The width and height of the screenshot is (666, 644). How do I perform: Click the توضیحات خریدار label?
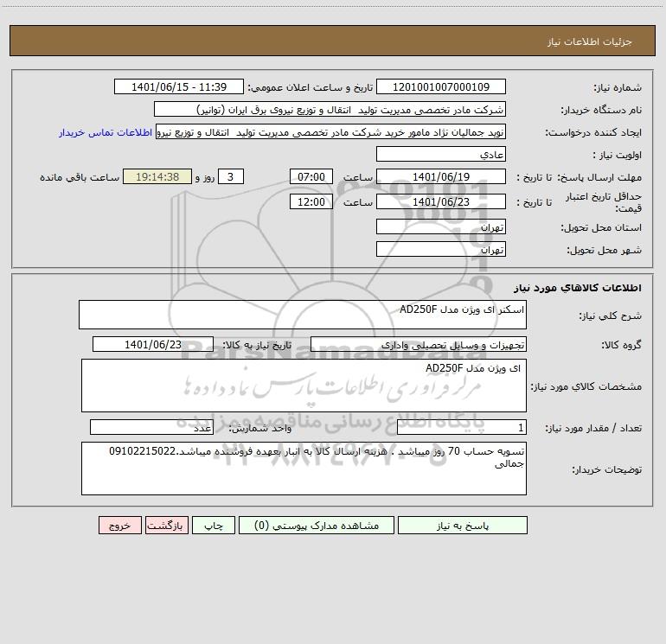[607, 469]
